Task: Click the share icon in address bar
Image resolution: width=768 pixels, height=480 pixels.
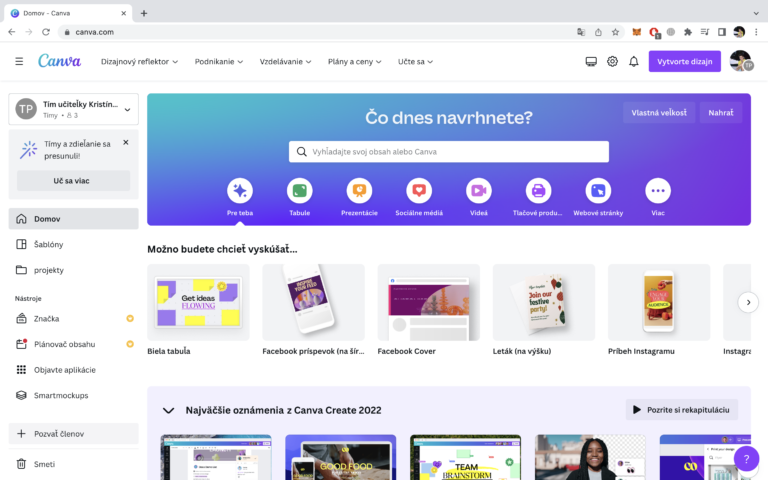Action: coord(598,32)
